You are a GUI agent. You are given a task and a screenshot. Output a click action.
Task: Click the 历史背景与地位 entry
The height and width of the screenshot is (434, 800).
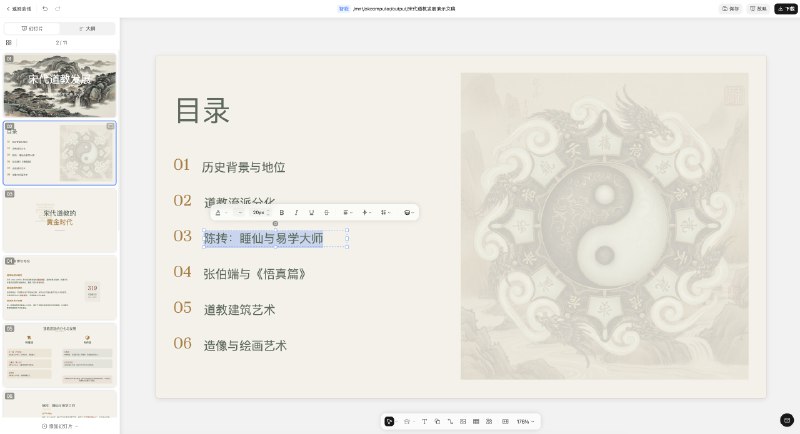pos(243,167)
